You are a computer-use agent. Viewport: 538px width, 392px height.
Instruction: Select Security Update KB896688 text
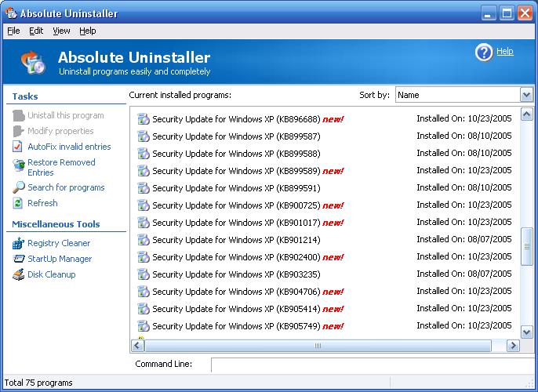(236, 119)
